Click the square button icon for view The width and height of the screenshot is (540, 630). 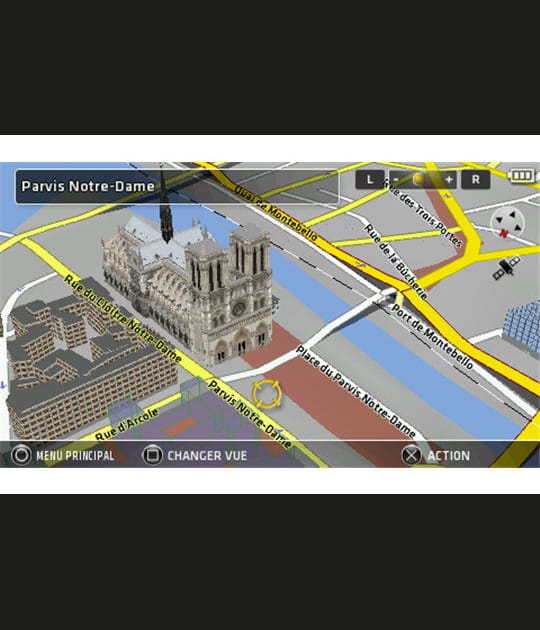pyautogui.click(x=153, y=455)
